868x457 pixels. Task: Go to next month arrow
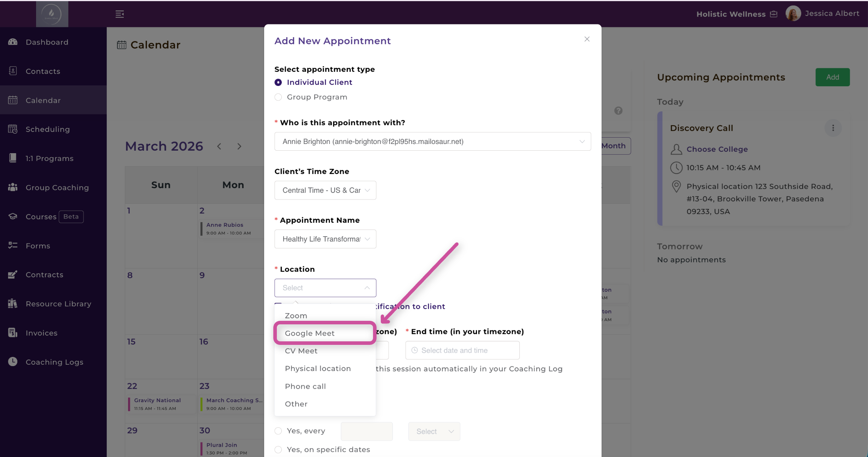[x=239, y=146]
